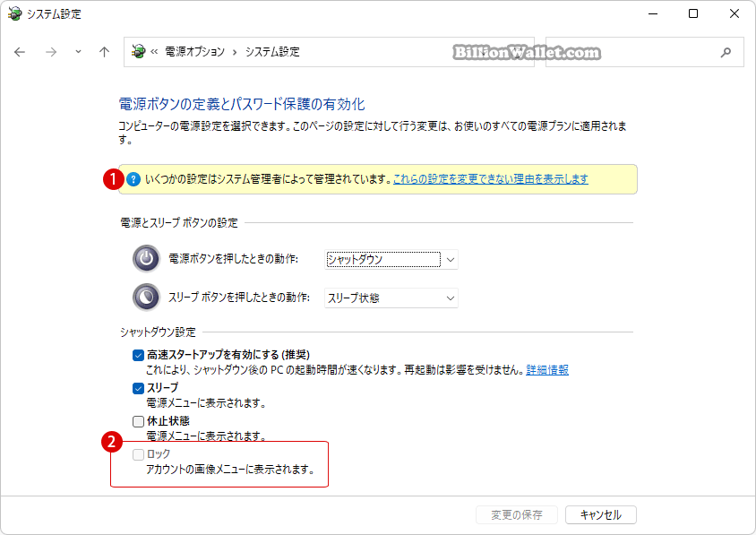This screenshot has height=535, width=756.
Task: Enable the 休止状態 checkbox
Action: (x=138, y=421)
